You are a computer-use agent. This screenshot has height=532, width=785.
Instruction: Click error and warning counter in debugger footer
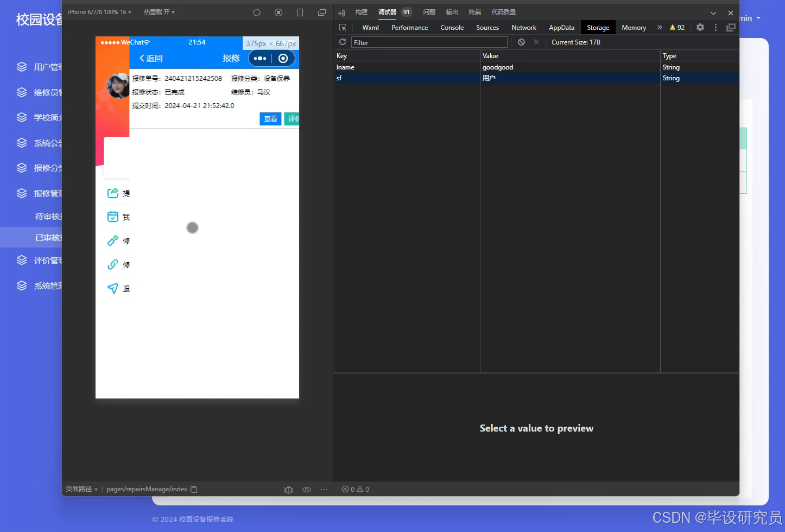tap(356, 490)
